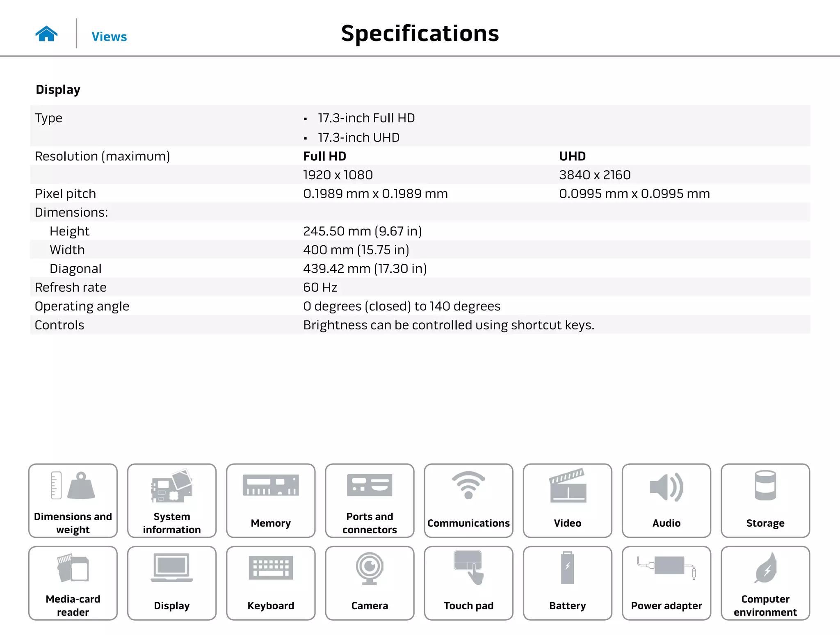Click the 'Pixel pitch' row label
Screen dimensions: 840x635
tap(65, 194)
